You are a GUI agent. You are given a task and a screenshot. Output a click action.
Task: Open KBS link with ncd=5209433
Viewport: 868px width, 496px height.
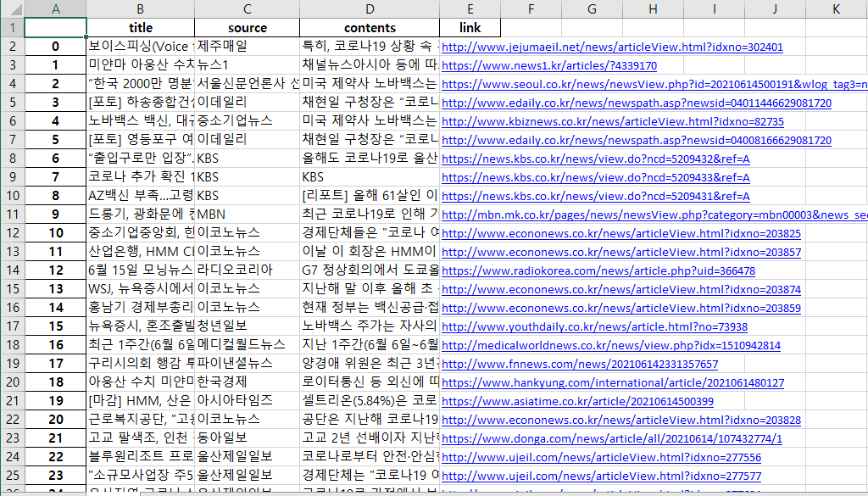click(x=596, y=178)
